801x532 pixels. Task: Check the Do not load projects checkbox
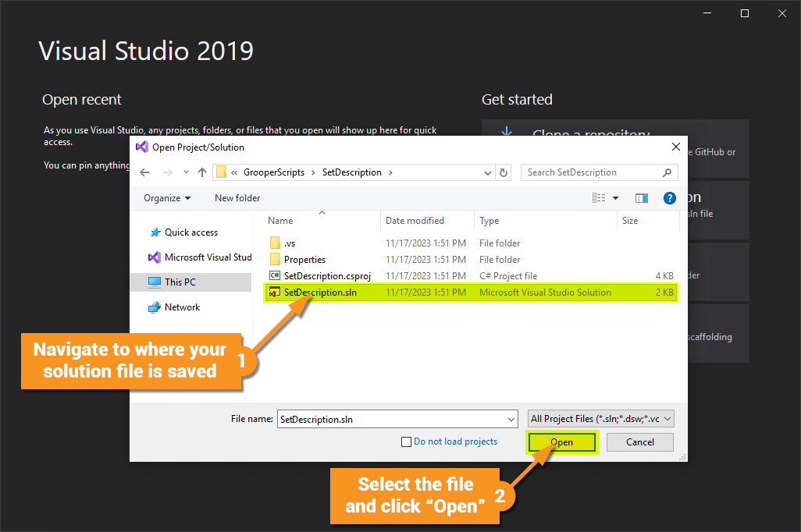tap(406, 442)
